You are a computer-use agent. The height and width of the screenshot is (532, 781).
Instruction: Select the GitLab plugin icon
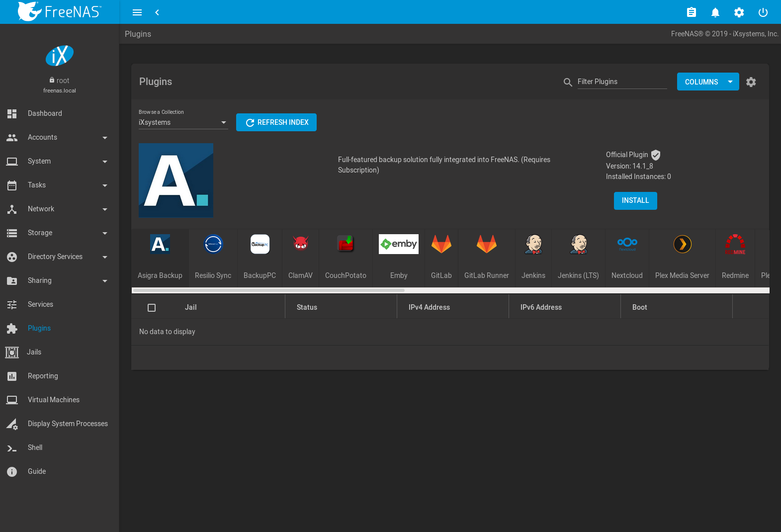tap(441, 244)
